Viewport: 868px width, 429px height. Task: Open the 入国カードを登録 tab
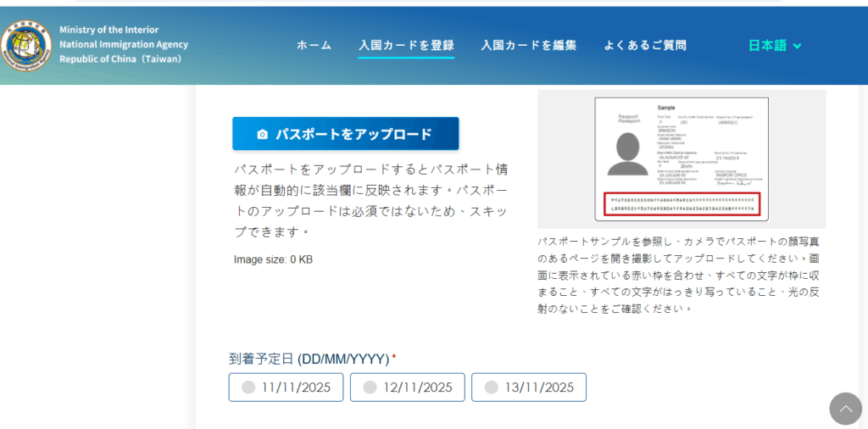click(x=406, y=46)
